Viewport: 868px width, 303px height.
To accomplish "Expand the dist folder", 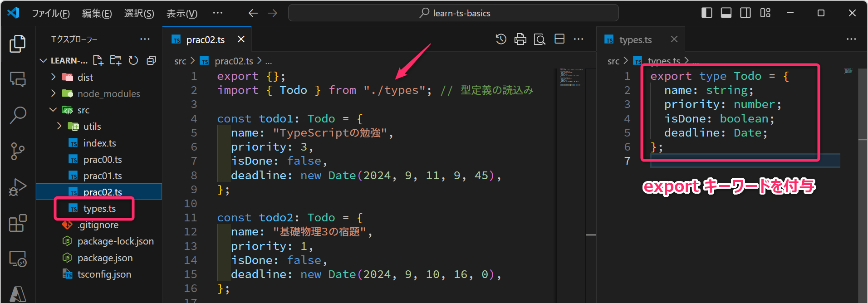I will pos(54,77).
